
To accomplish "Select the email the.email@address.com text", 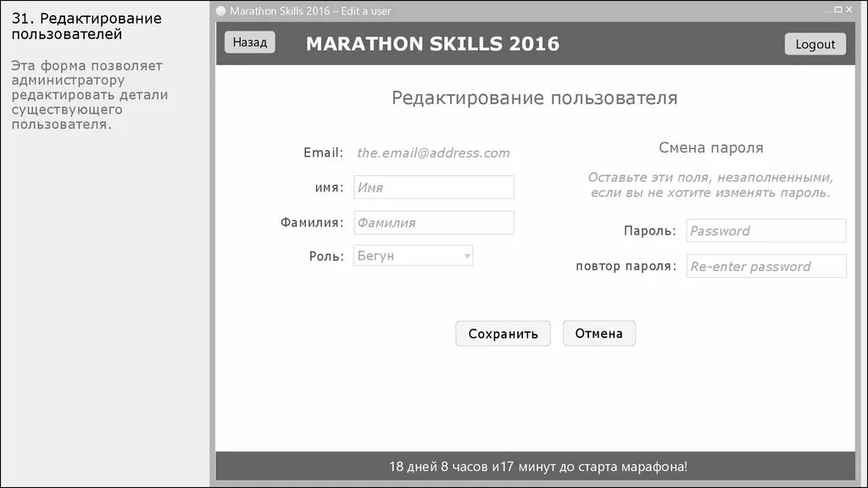I will pos(433,153).
